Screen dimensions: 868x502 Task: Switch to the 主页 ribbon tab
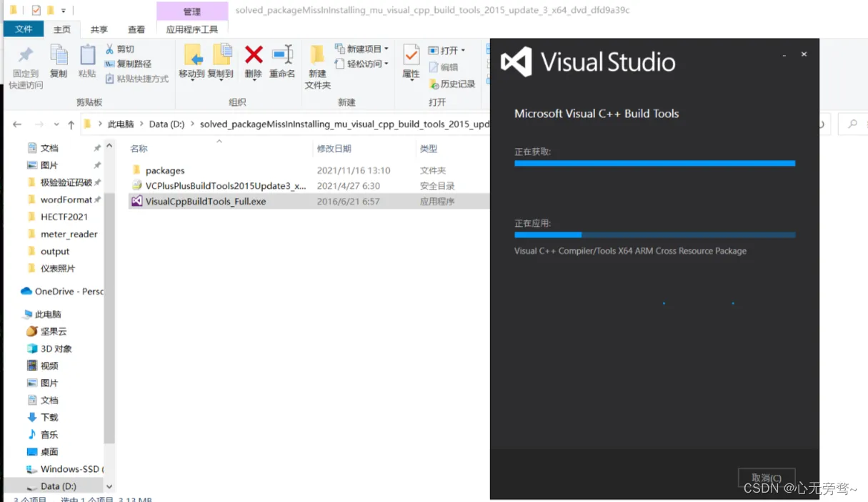pos(62,29)
